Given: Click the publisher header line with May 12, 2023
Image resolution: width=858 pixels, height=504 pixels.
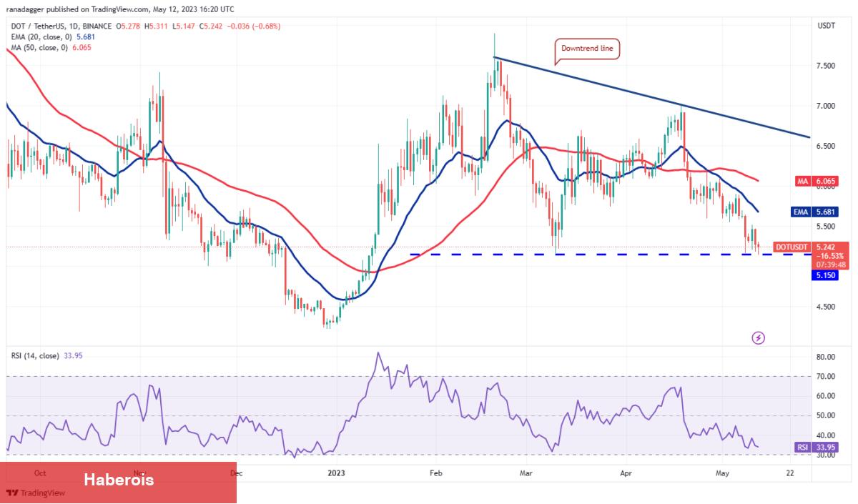Looking at the screenshot, I should click(120, 10).
